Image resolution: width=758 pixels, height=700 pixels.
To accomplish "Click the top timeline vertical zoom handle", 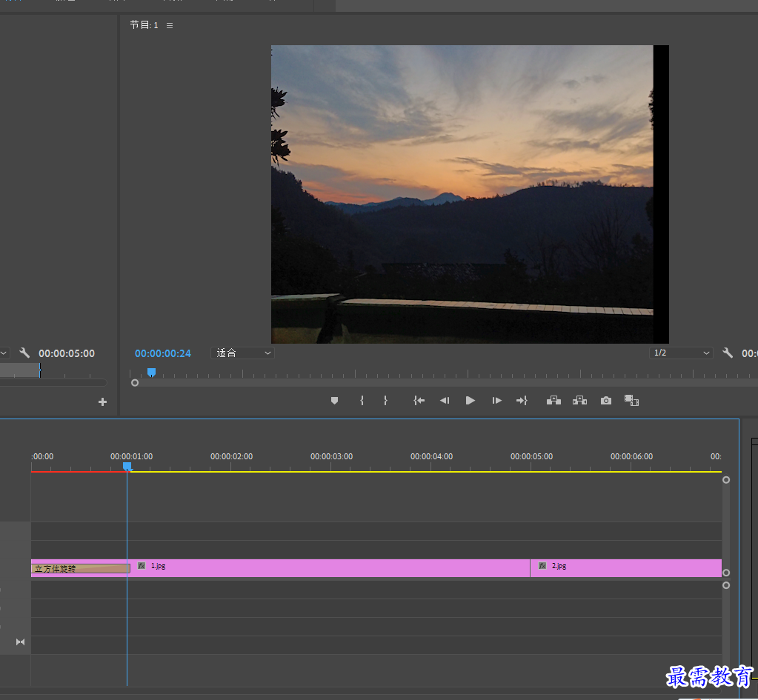I will 726,480.
